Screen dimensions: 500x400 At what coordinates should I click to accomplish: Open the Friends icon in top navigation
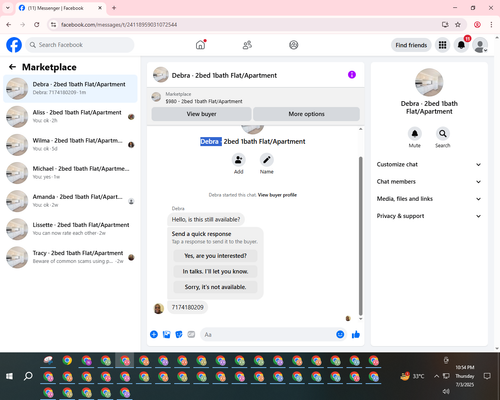pos(247,45)
